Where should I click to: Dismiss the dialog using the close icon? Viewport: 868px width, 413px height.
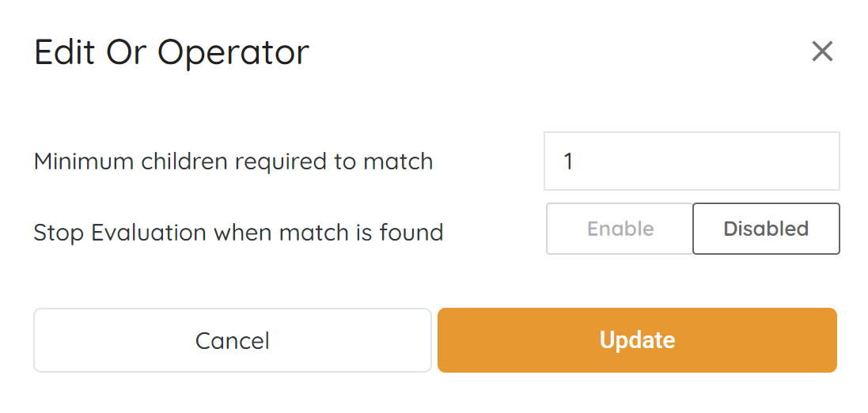(x=822, y=52)
